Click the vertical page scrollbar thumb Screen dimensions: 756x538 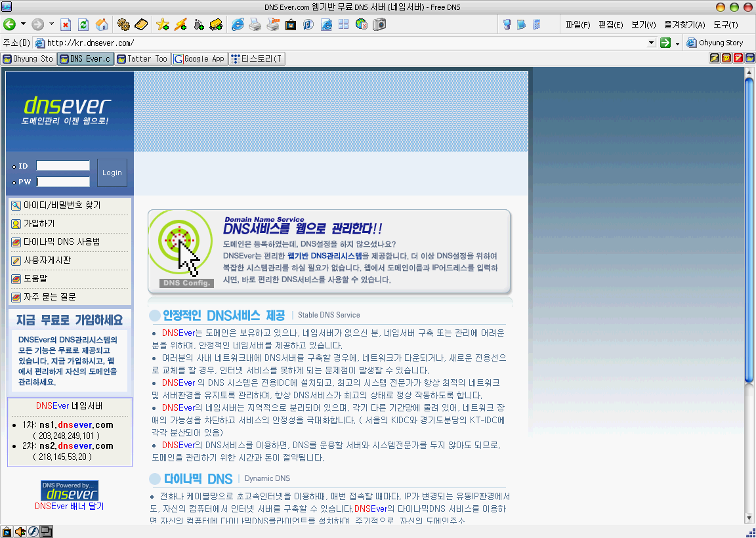749,230
